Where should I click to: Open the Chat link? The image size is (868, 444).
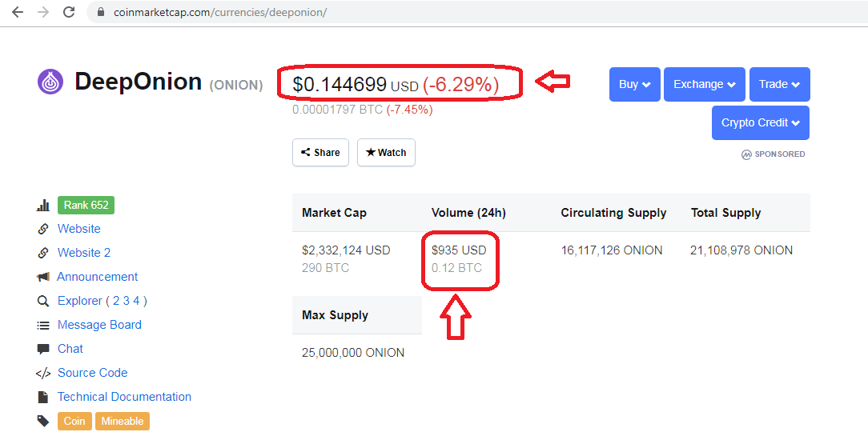point(70,349)
